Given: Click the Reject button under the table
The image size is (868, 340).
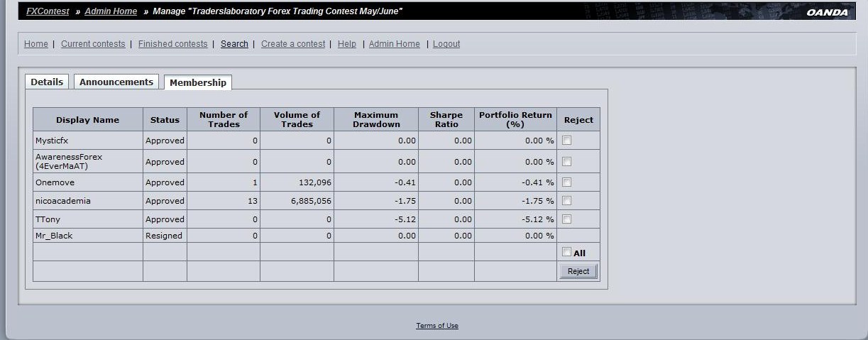Looking at the screenshot, I should 578,271.
